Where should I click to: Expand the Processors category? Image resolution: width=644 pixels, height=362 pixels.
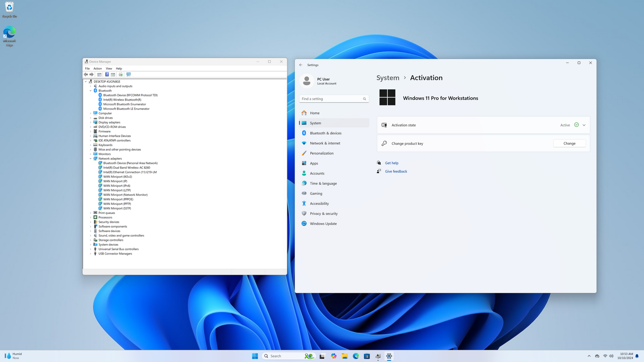tap(91, 218)
